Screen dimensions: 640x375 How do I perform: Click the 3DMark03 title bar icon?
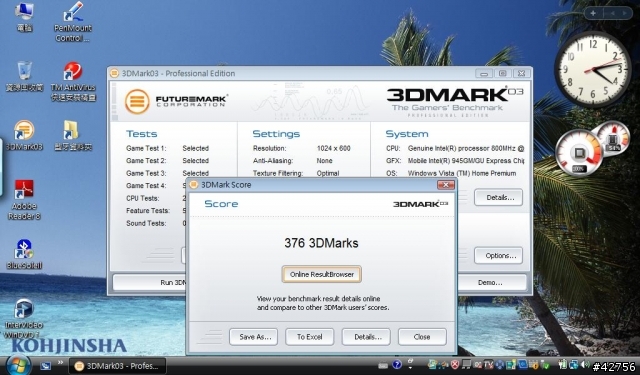tap(114, 73)
